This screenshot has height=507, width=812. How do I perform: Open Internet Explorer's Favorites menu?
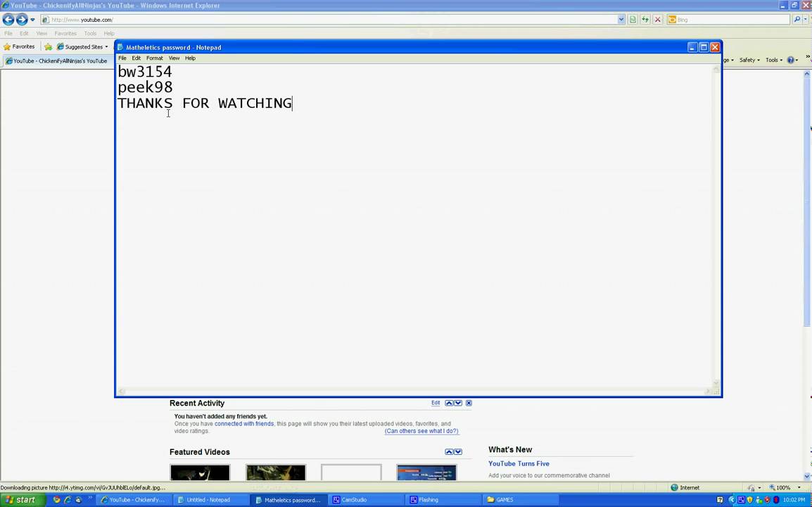click(x=65, y=33)
